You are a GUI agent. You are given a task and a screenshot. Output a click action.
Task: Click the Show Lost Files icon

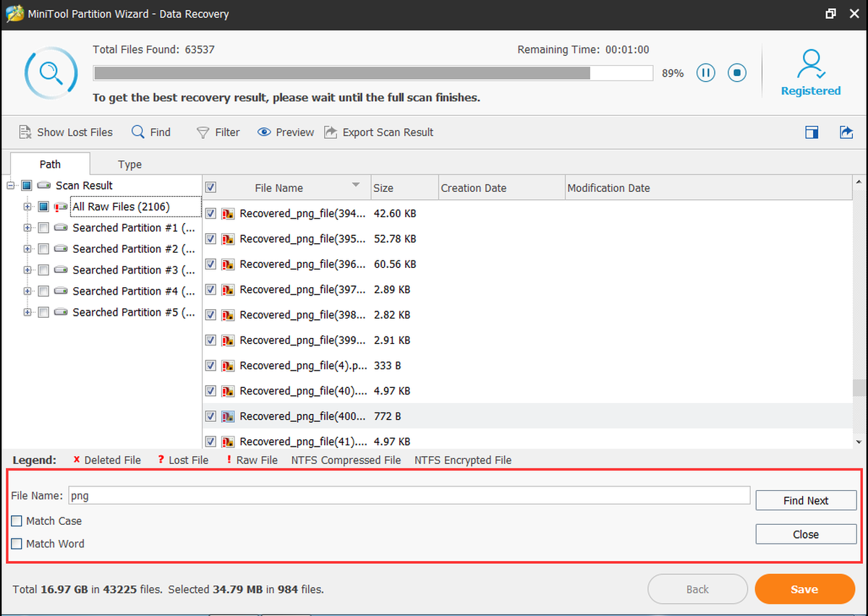click(25, 132)
